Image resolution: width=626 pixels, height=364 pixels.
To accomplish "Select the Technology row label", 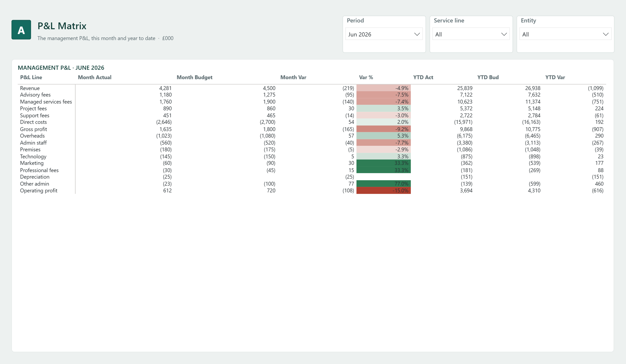I will coord(33,156).
